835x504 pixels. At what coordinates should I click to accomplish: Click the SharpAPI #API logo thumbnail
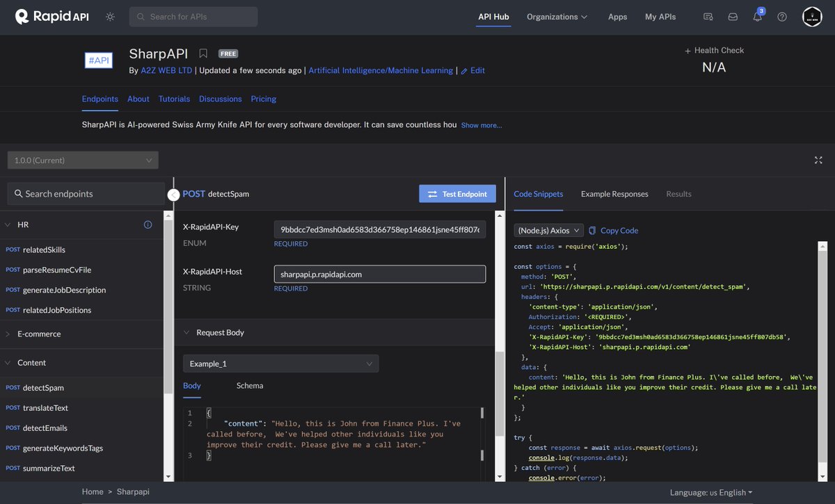(x=98, y=60)
